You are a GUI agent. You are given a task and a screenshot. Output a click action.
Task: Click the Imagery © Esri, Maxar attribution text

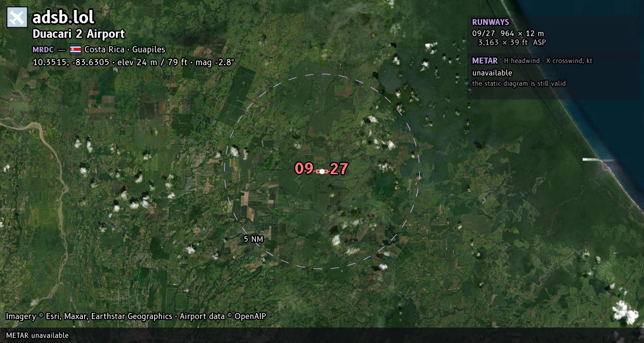[x=136, y=316]
